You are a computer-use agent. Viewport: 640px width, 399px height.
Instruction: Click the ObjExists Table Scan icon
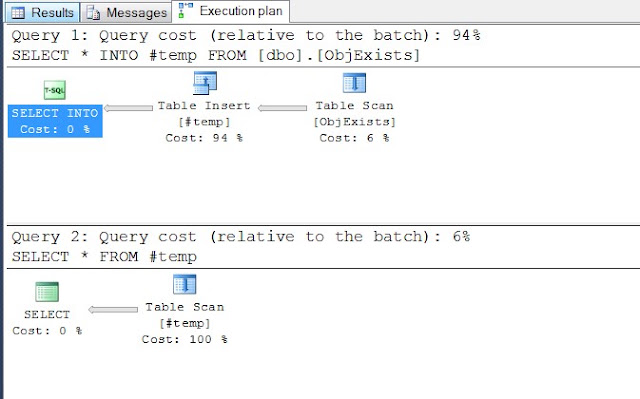(x=354, y=83)
